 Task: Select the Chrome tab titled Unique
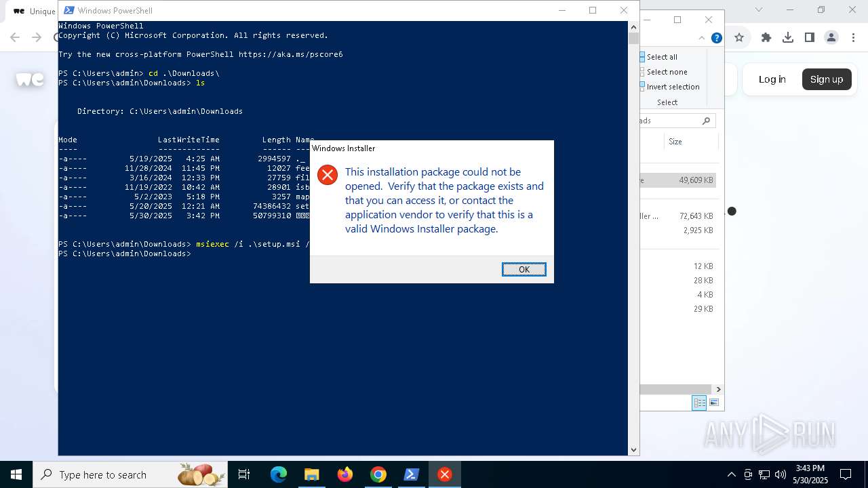(x=34, y=11)
